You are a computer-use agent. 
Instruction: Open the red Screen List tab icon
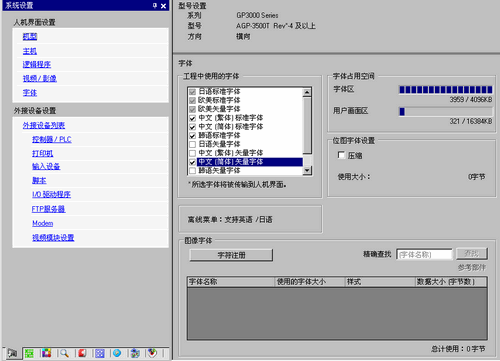coord(82,353)
